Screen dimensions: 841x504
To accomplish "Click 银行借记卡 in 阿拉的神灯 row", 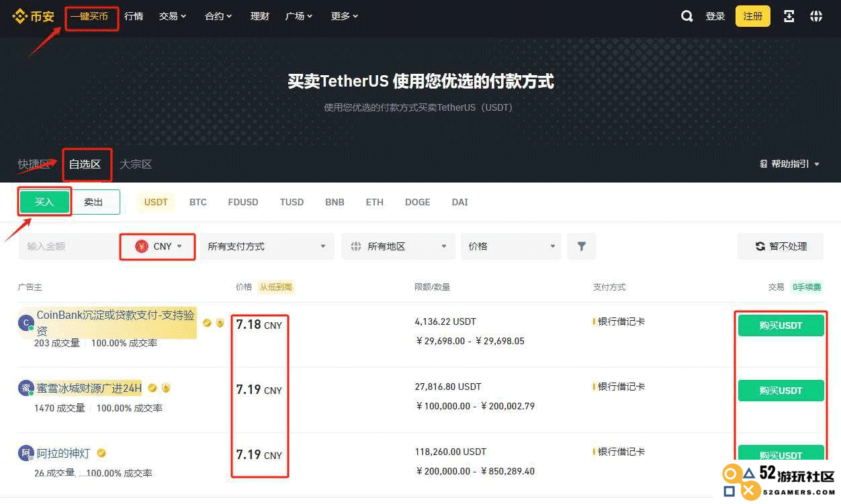I will (621, 452).
